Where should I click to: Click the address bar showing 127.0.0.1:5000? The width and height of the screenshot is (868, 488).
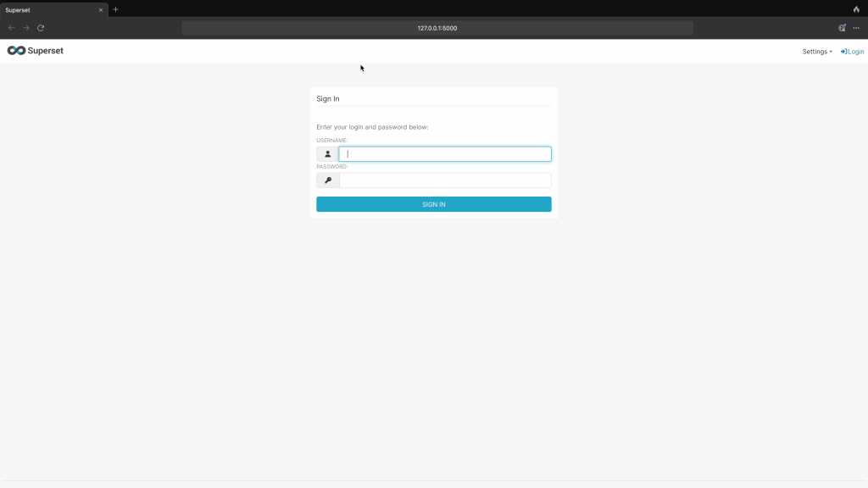pos(437,28)
